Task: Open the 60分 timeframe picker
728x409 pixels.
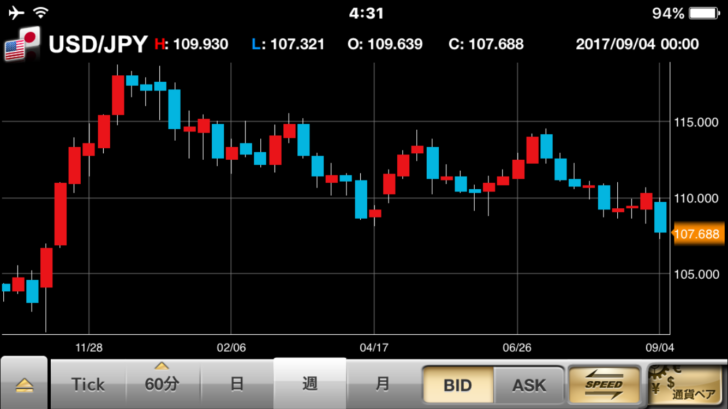Action: point(162,384)
